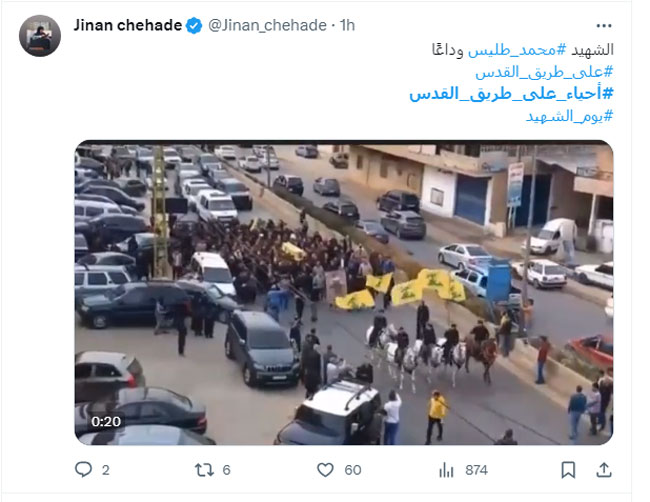The height and width of the screenshot is (502, 650).
Task: Click the blue verified badge
Action: coord(194,26)
